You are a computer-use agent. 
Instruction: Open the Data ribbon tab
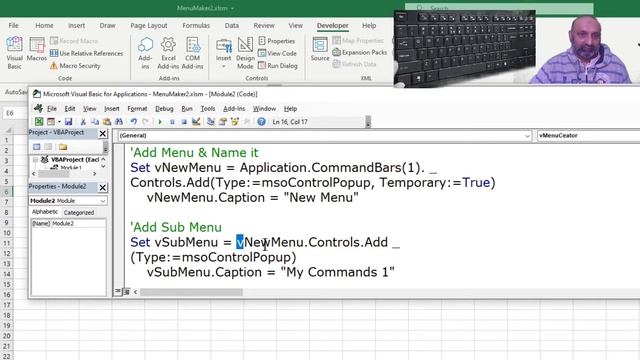tap(231, 25)
